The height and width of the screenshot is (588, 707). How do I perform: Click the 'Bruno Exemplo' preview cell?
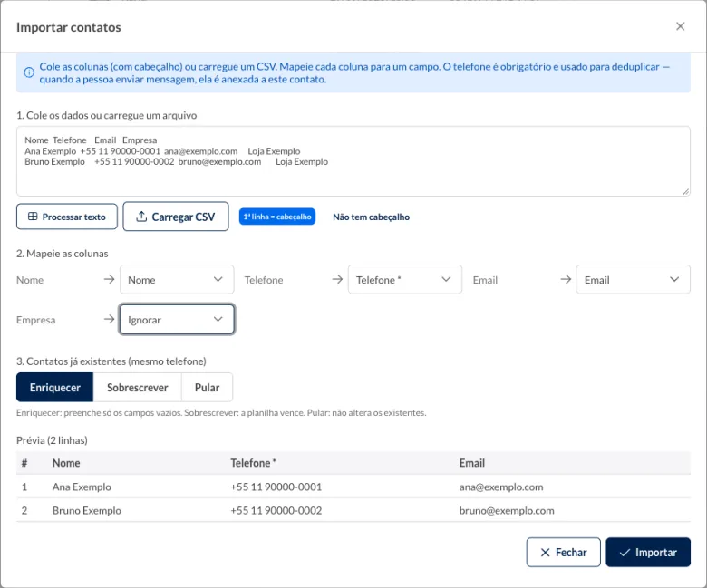point(87,510)
